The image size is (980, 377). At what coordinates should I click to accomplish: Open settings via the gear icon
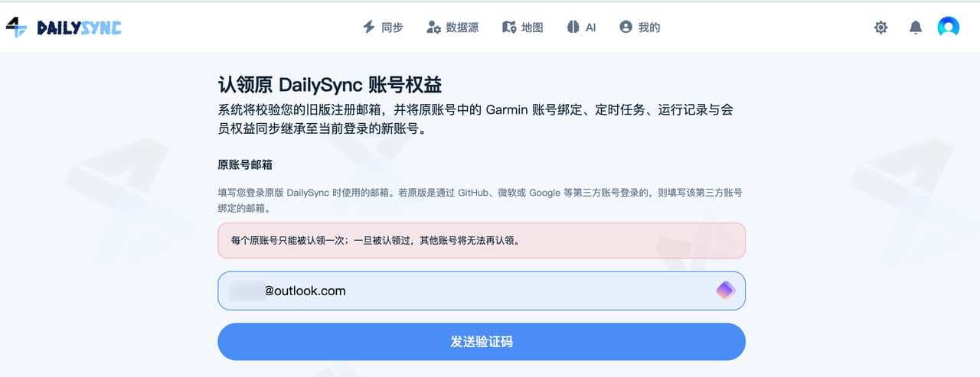(x=881, y=28)
